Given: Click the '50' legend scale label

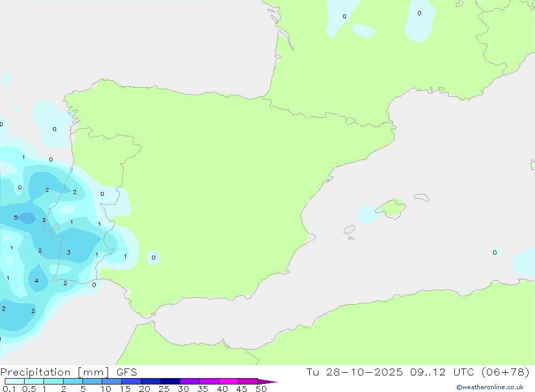Looking at the screenshot, I should point(261,389).
